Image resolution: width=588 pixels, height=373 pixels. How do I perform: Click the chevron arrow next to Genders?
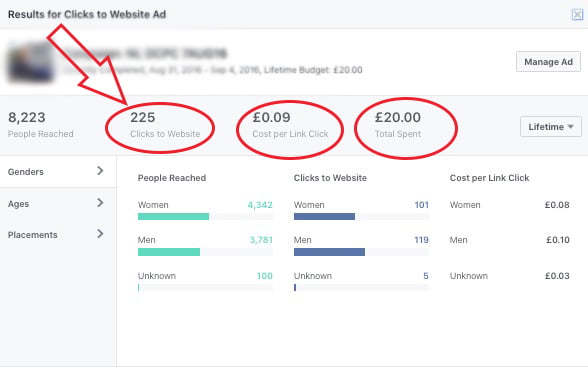point(100,171)
